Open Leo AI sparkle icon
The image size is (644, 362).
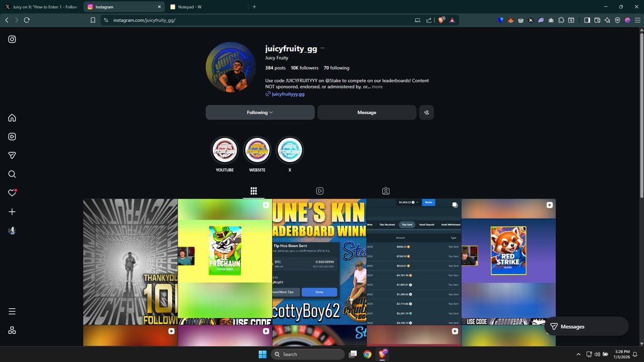tap(607, 20)
